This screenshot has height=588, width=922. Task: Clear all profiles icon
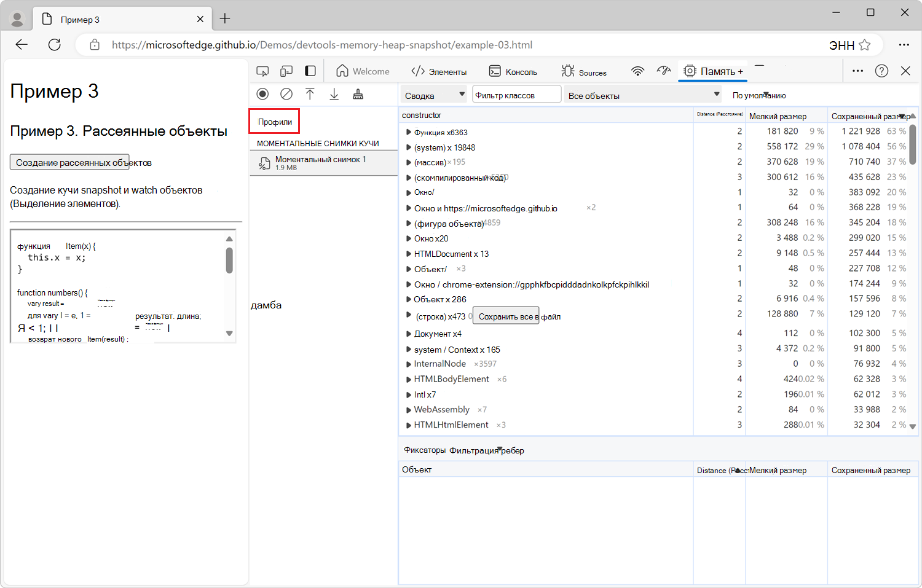pos(286,94)
